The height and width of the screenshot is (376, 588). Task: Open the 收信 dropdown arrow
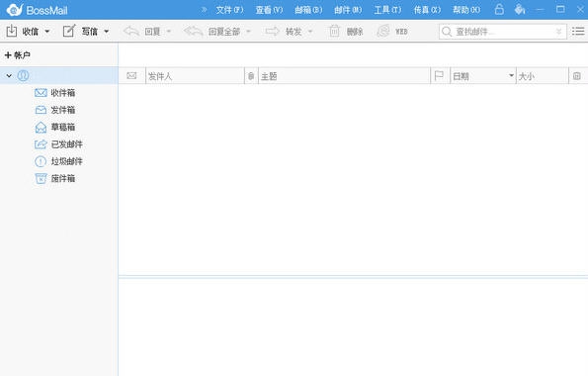tap(47, 32)
